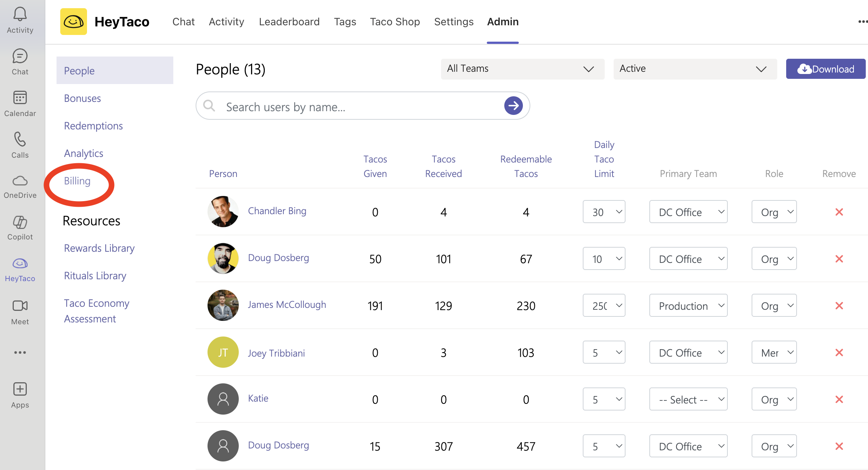Open Bonuses in the admin menu
This screenshot has width=868, height=470.
click(83, 98)
